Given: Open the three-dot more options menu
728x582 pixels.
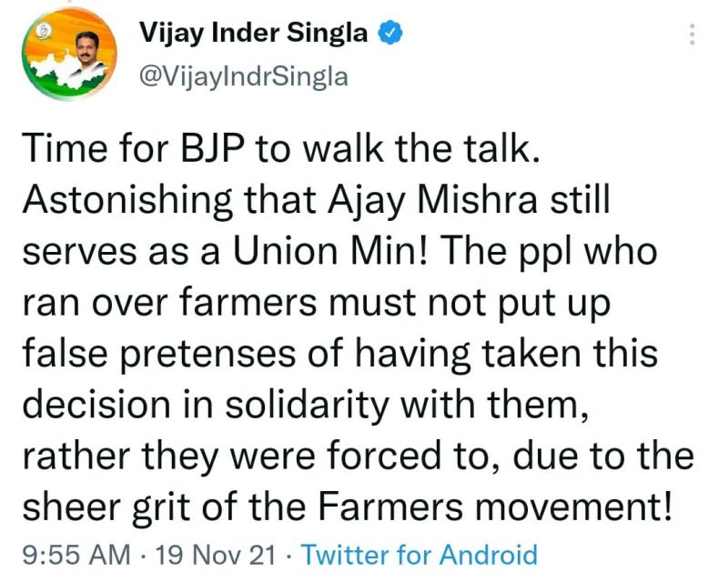Looking at the screenshot, I should [x=692, y=35].
